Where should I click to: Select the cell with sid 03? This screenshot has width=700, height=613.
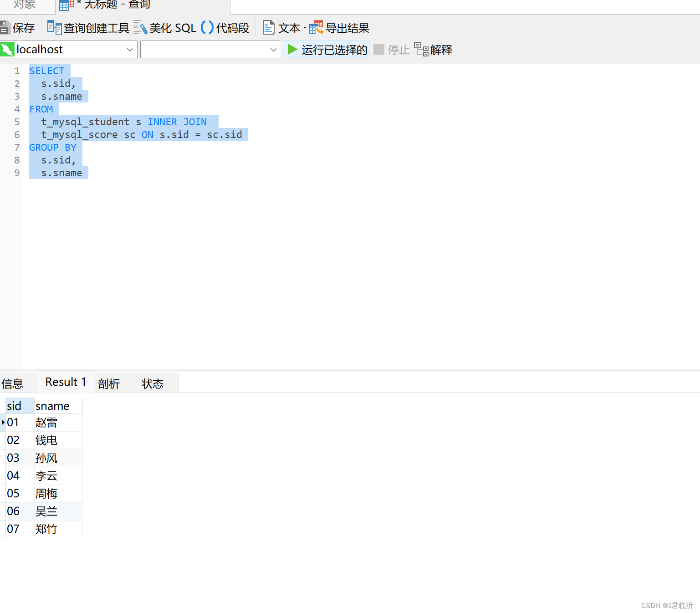20,458
